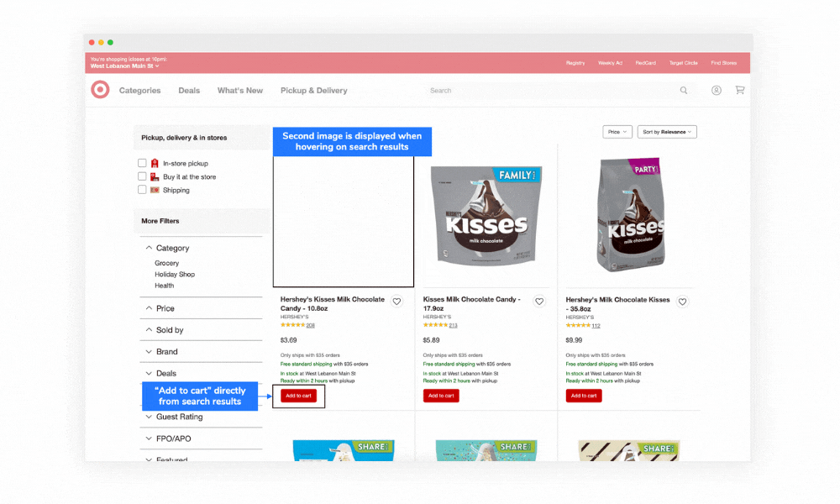Filter by Health category
The height and width of the screenshot is (504, 840).
pos(165,286)
